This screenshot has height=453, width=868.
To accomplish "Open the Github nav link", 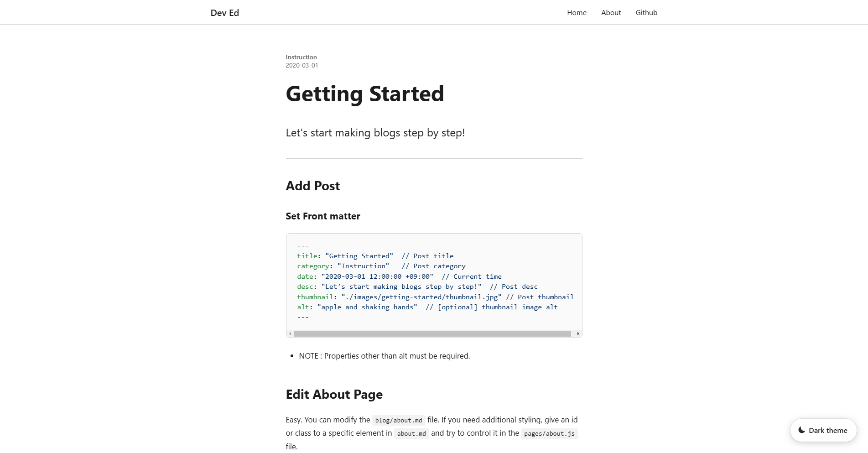I will click(646, 13).
